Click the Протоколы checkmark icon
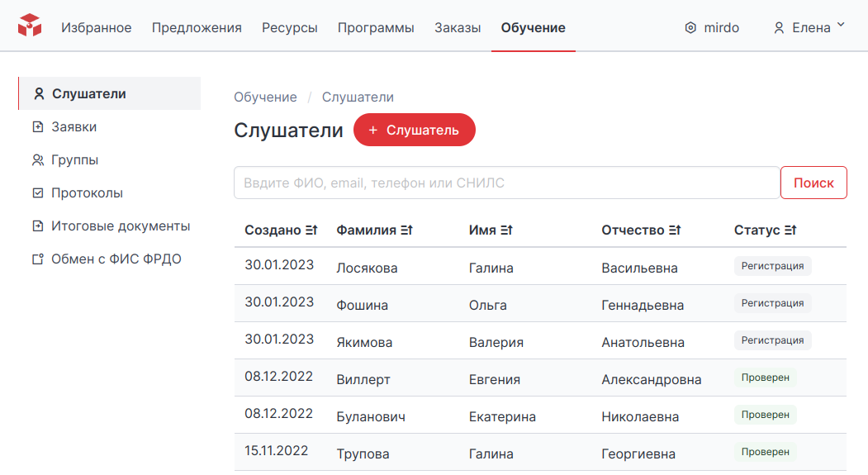This screenshot has width=868, height=475. tap(37, 193)
